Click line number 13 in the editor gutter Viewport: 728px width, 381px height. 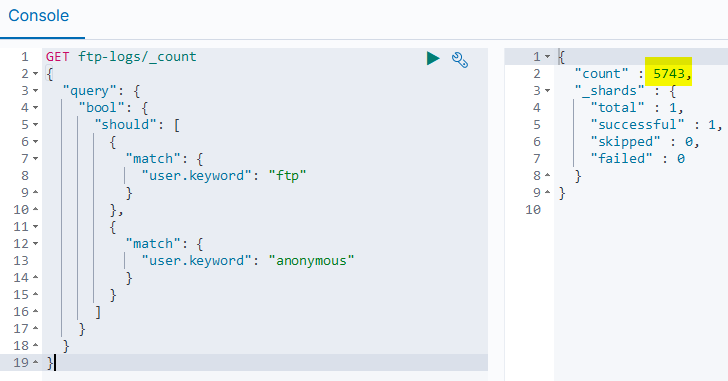21,261
